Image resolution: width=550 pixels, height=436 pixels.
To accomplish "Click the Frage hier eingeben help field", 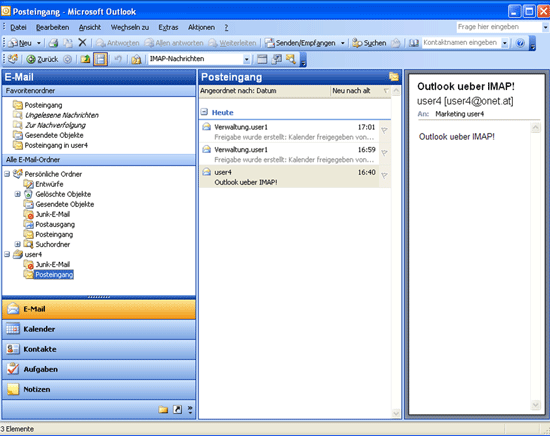I will coord(499,27).
